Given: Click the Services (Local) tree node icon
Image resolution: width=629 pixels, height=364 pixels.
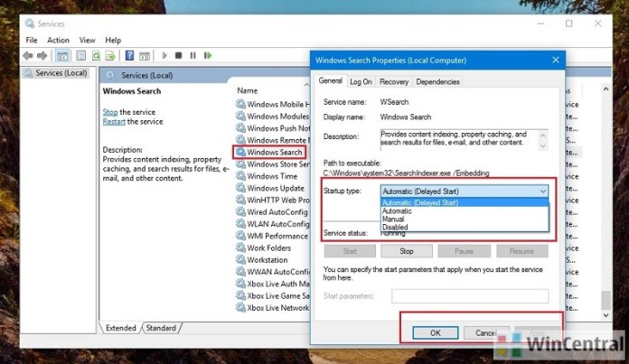Looking at the screenshot, I should 28,73.
